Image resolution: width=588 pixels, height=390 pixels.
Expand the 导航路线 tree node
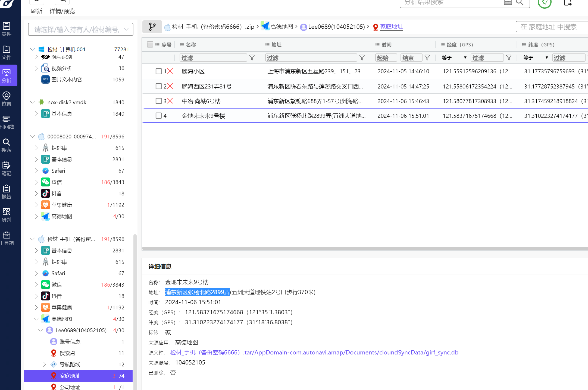point(45,364)
